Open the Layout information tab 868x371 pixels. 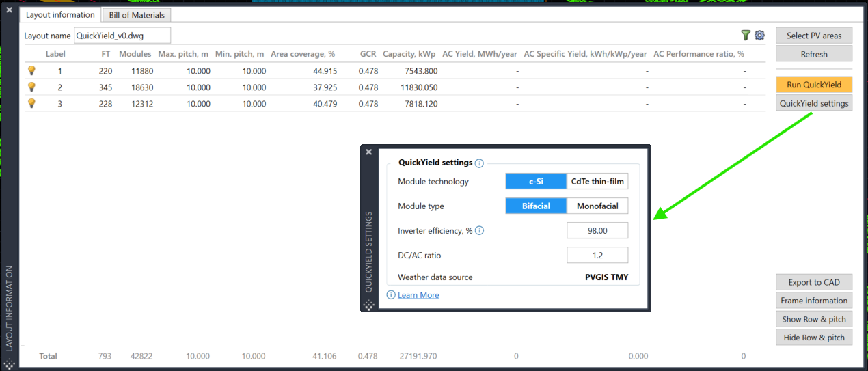(60, 15)
